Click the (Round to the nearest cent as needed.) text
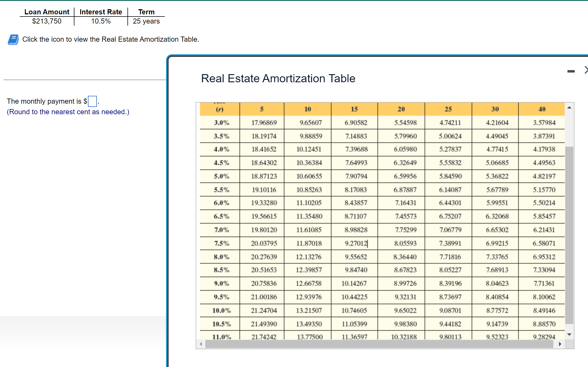588x367 pixels. click(68, 112)
